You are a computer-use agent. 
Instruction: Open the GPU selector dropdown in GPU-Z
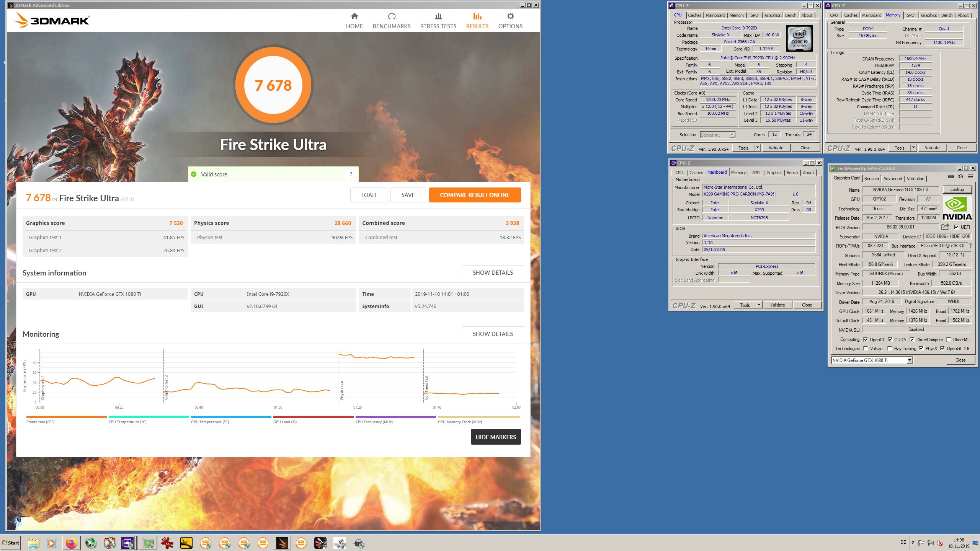pos(910,360)
